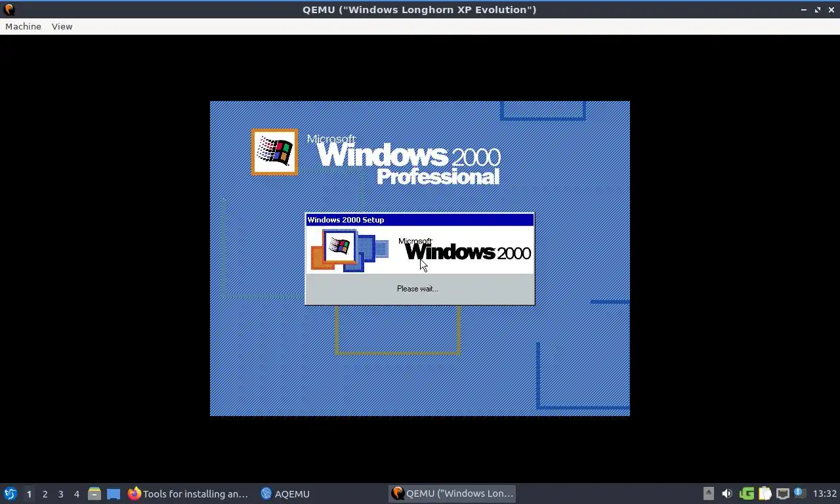Select the QEMU Windows Longhorn taskbar entry
This screenshot has height=504, width=840.
coord(453,493)
